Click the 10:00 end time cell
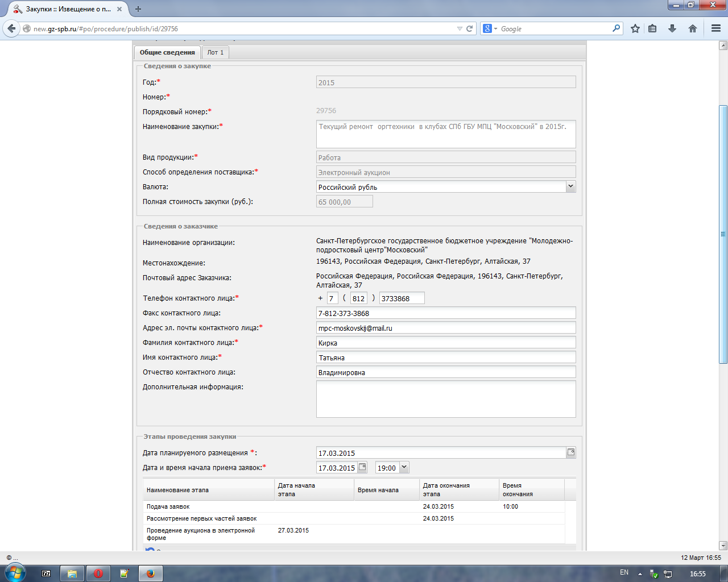Viewport: 728px width, 582px height. point(532,506)
